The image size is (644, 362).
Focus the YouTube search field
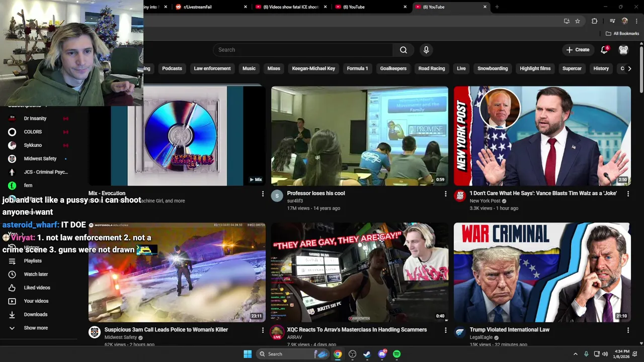[x=303, y=50]
